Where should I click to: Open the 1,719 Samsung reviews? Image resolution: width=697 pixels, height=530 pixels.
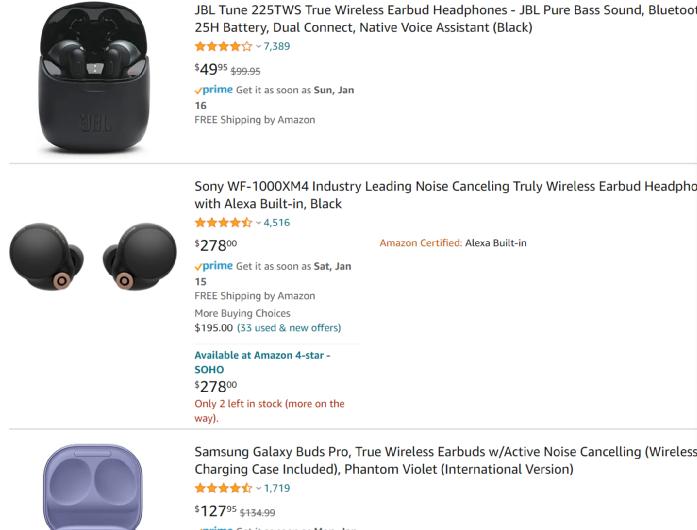[277, 489]
